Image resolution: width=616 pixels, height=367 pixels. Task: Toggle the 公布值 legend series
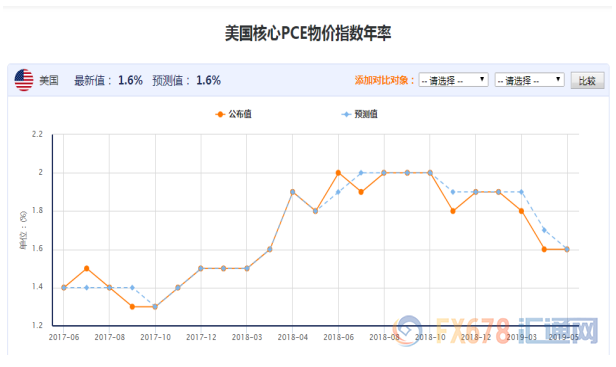[233, 114]
